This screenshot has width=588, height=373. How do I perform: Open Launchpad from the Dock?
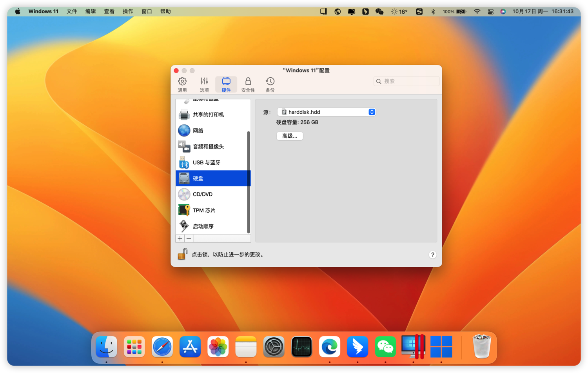point(134,347)
